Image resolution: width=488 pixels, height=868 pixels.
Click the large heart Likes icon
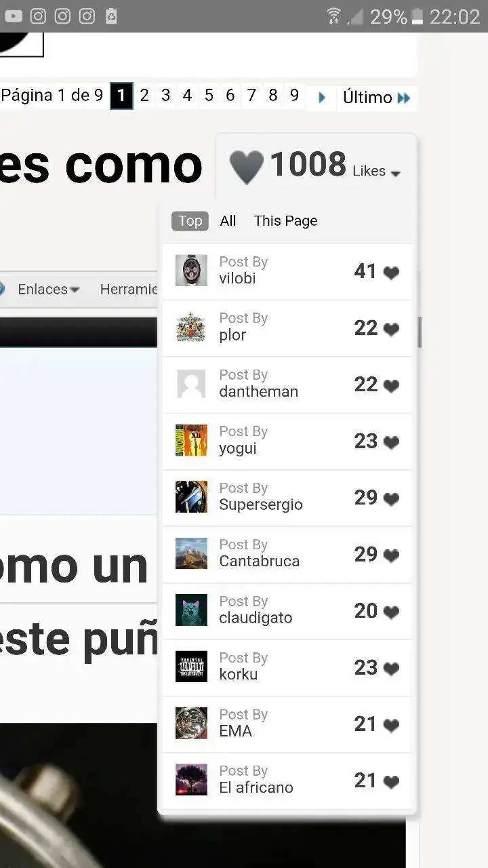(x=246, y=167)
